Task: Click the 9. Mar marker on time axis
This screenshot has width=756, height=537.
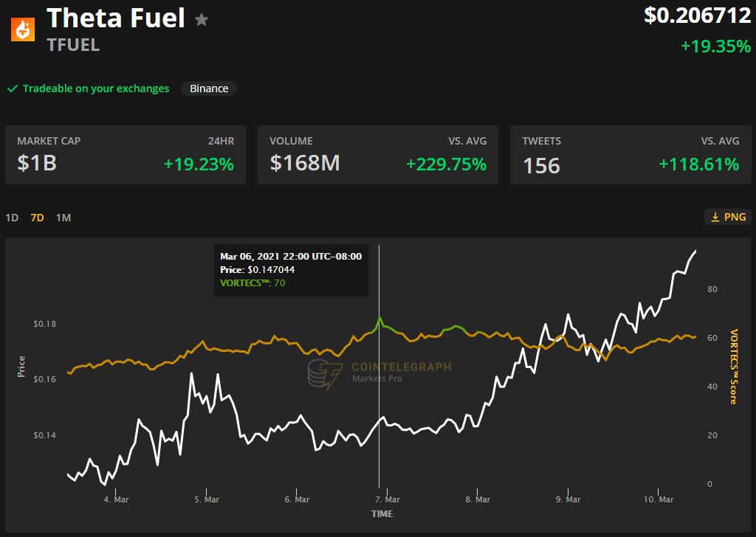Action: click(x=568, y=499)
